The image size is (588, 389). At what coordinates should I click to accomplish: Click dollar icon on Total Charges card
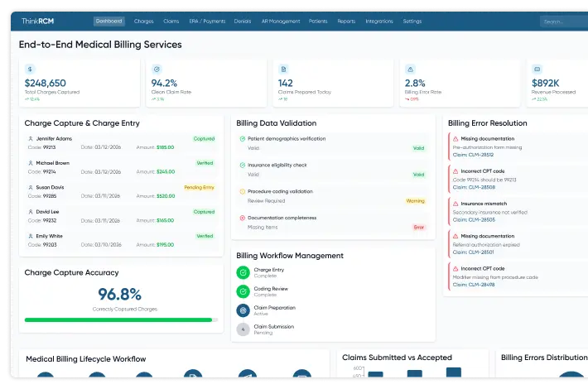point(30,69)
